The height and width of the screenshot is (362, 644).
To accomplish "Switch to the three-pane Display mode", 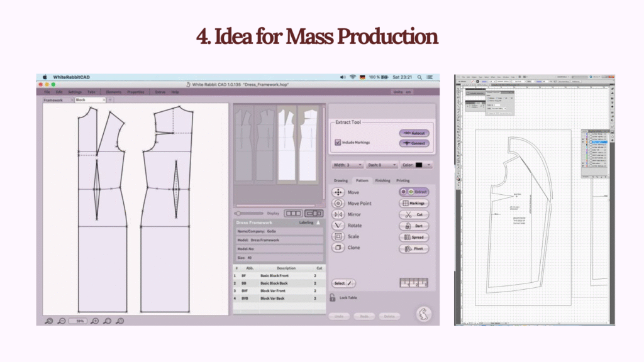I will pos(293,213).
